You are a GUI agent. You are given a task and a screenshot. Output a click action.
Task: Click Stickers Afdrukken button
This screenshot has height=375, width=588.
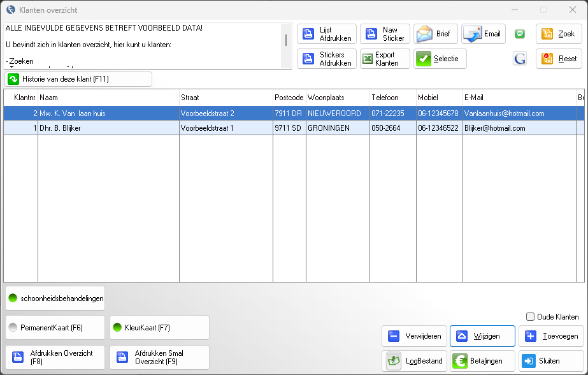tap(327, 59)
